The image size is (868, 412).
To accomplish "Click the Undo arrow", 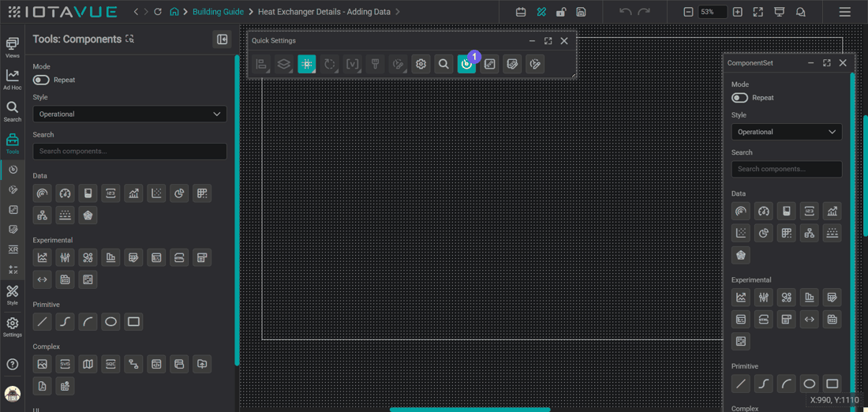I will (x=626, y=12).
